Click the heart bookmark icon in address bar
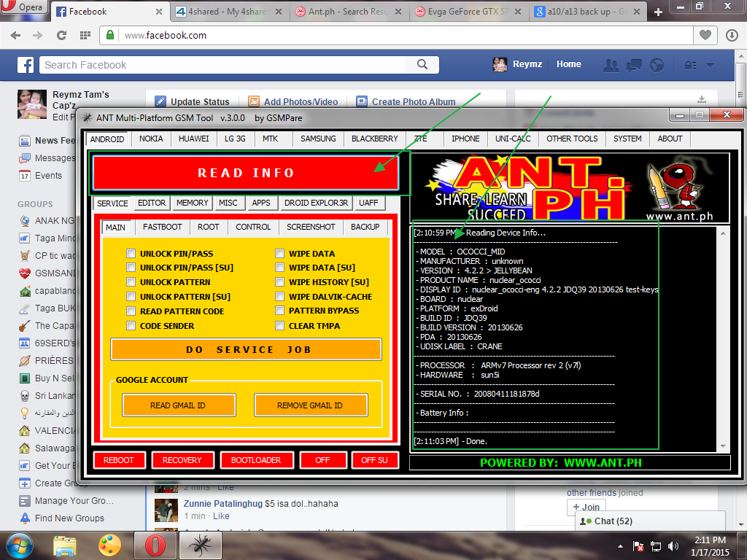Screen dimensions: 747x560 click(705, 35)
